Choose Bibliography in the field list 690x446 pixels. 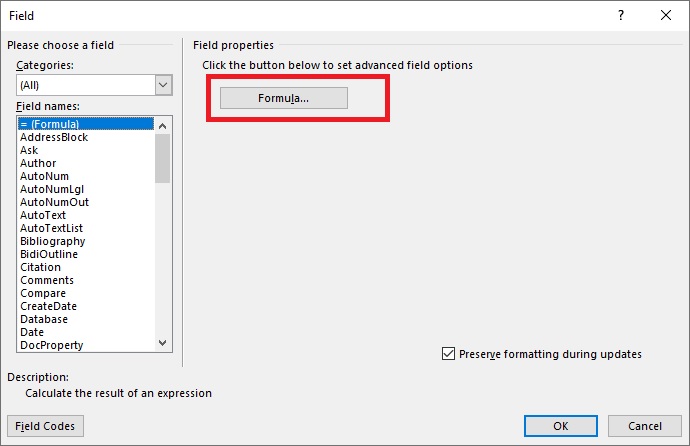click(x=53, y=241)
